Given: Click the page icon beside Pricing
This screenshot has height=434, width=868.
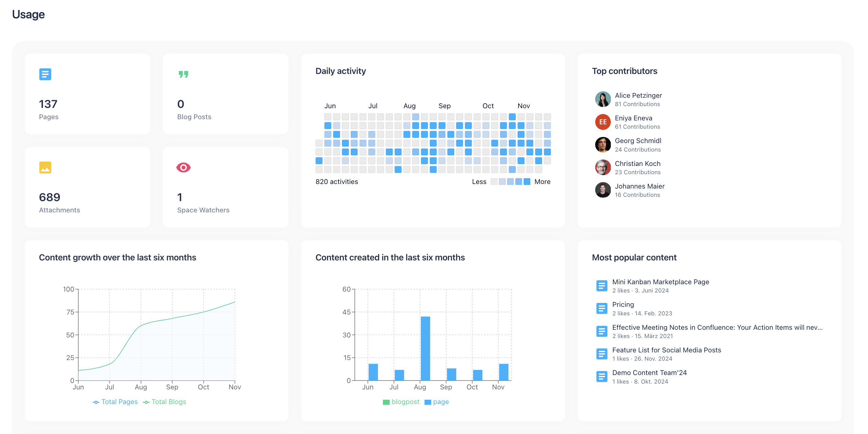Looking at the screenshot, I should [602, 308].
